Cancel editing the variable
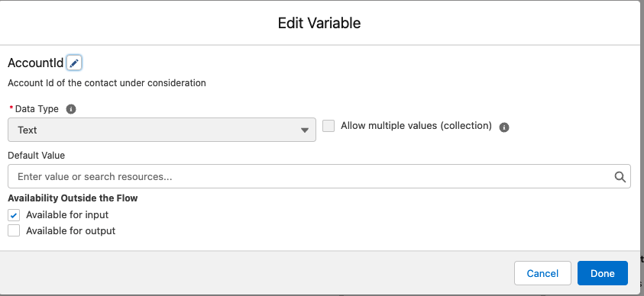 click(542, 273)
